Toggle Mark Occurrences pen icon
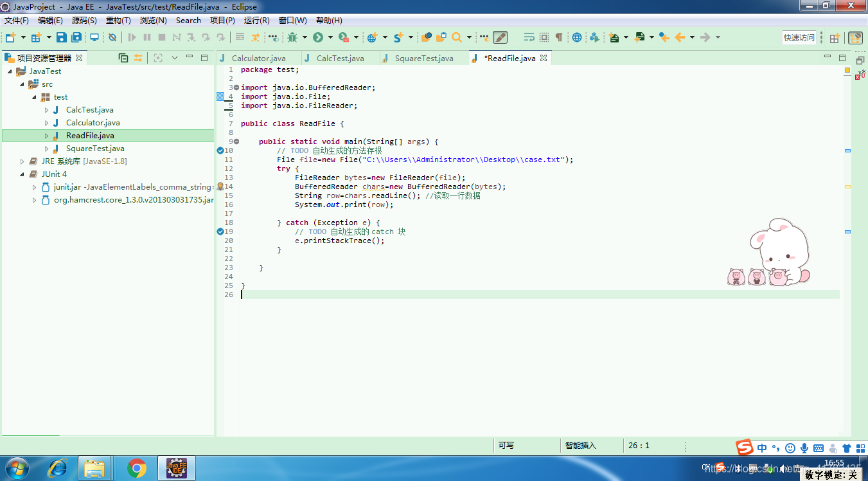This screenshot has height=481, width=868. [x=500, y=37]
